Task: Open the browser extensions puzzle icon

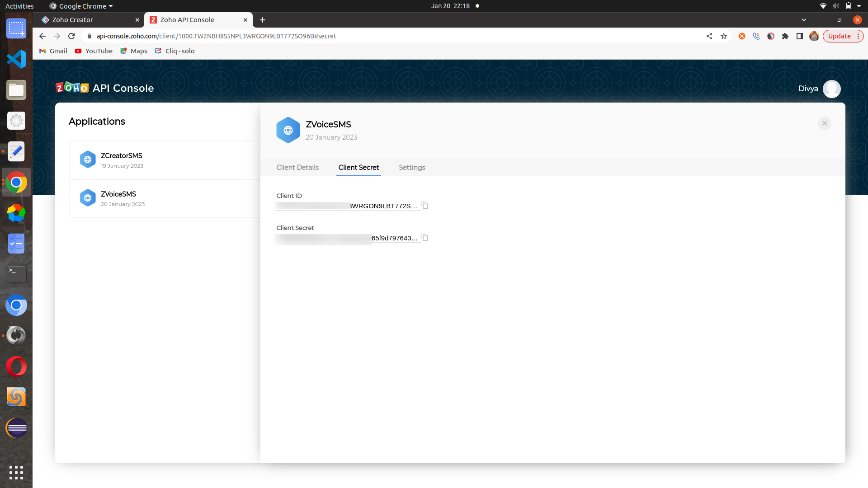Action: pos(785,36)
